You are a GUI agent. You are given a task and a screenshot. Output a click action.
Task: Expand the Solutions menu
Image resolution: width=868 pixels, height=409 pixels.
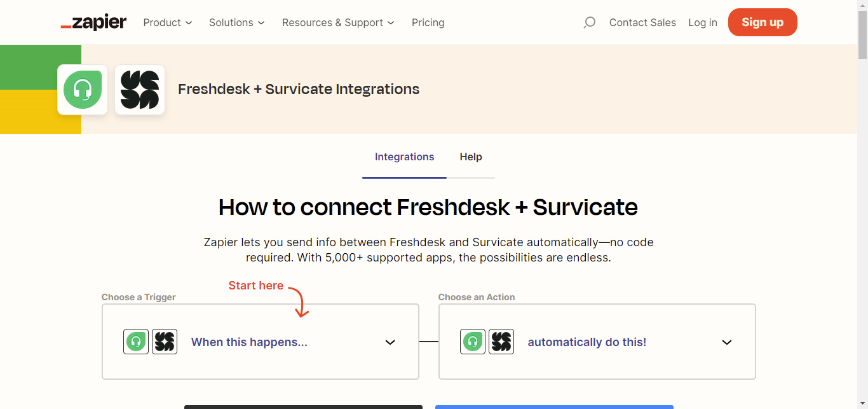(236, 23)
